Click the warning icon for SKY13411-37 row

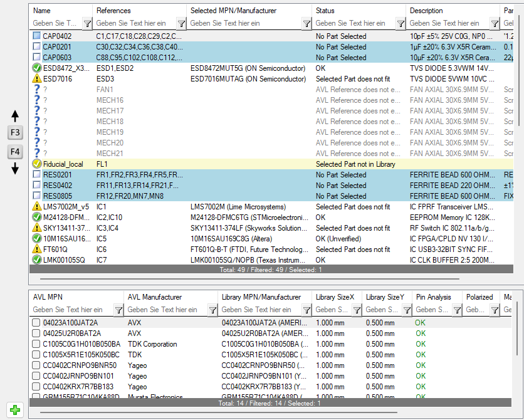point(36,228)
